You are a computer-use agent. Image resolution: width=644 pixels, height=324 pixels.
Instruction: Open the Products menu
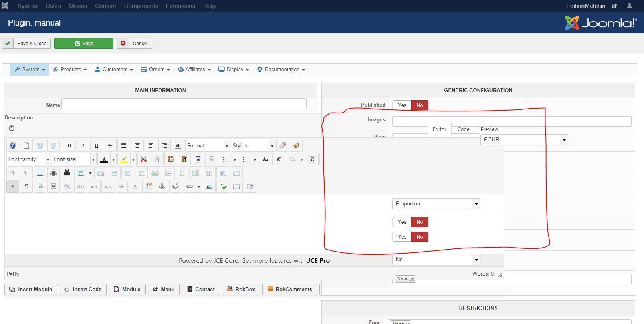70,69
